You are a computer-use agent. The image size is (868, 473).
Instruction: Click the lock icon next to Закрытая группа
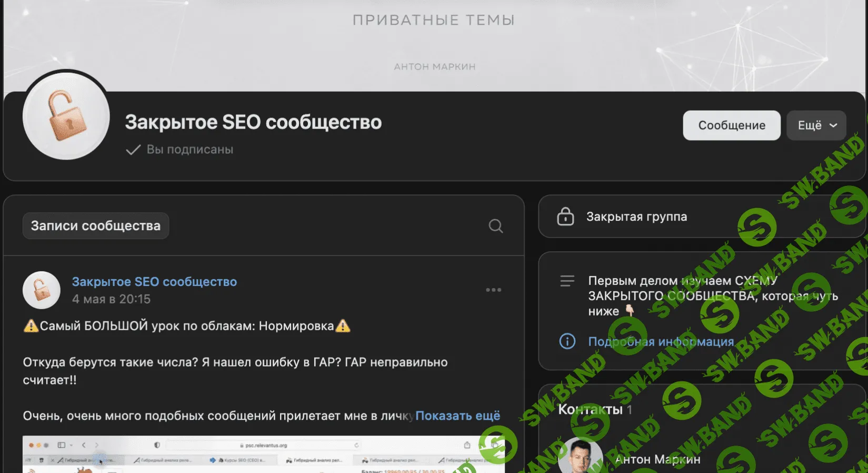click(x=565, y=216)
